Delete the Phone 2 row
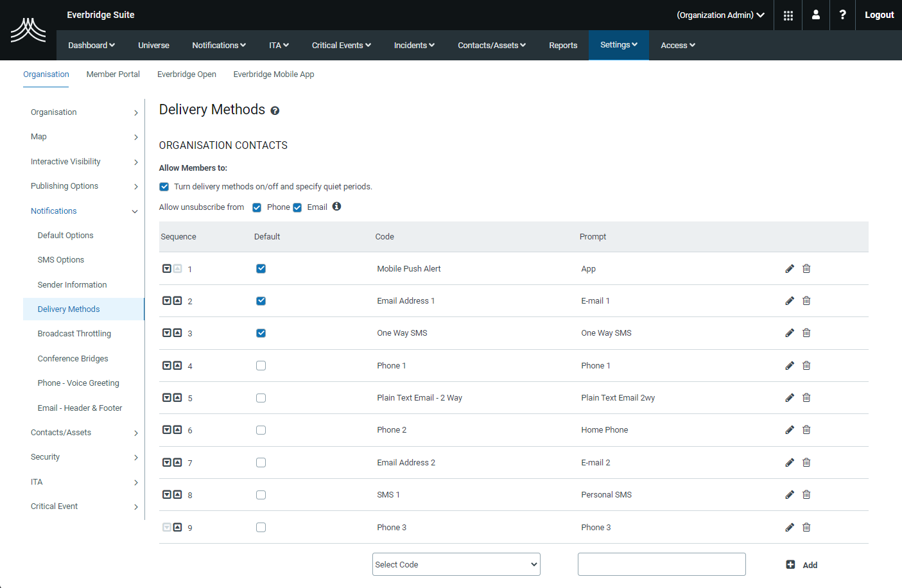The width and height of the screenshot is (902, 588). [806, 430]
